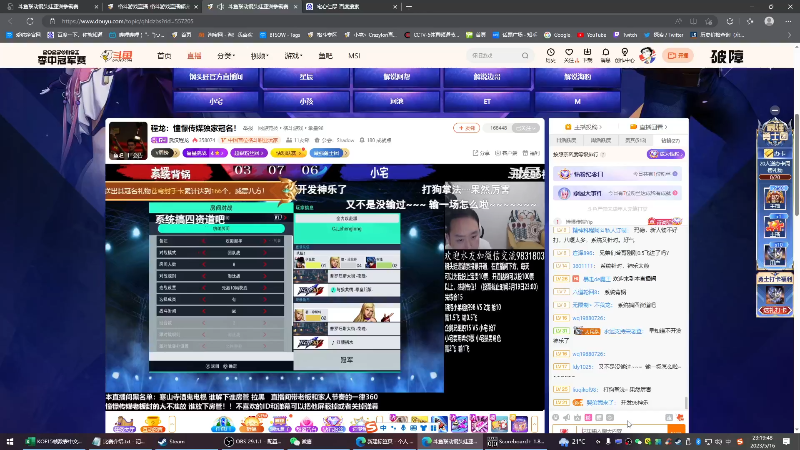Add page to favorites with star icon
The width and height of the screenshot is (800, 450).
click(709, 21)
